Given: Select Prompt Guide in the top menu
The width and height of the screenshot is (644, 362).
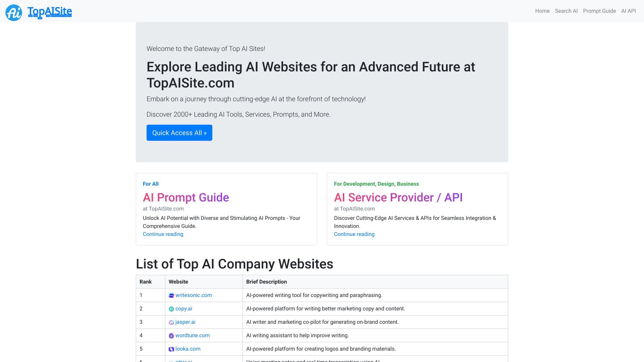Looking at the screenshot, I should 599,11.
